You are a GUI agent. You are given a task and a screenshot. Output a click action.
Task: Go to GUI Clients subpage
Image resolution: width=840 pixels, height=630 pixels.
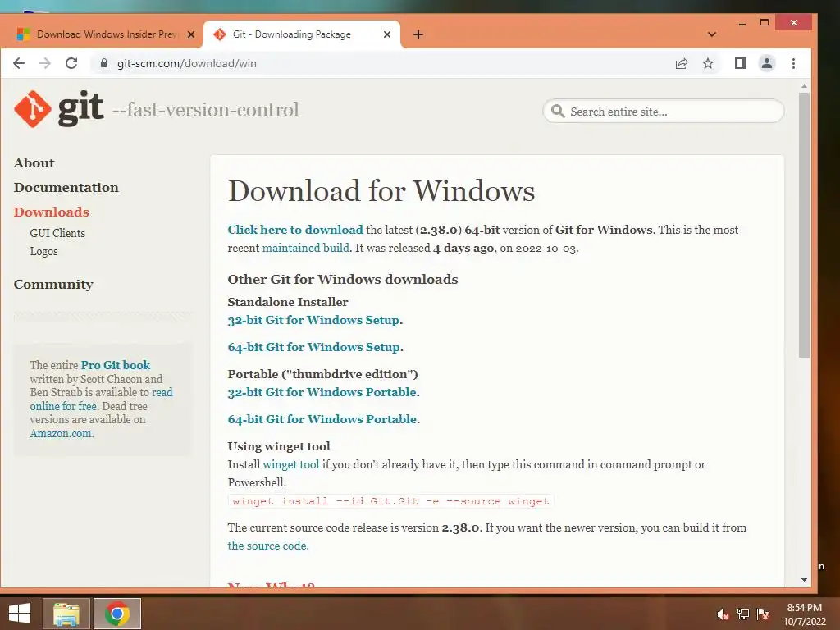(57, 233)
